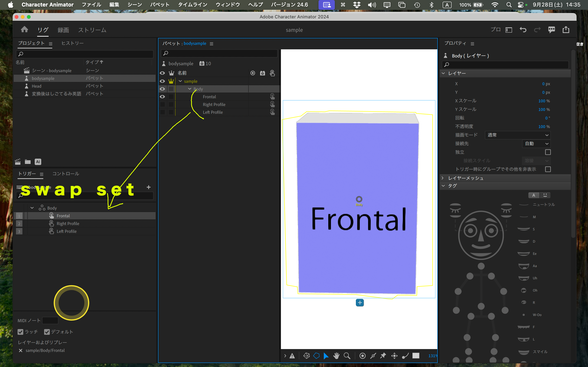Click the plus button to add a trigger
588x367 pixels.
click(x=149, y=187)
